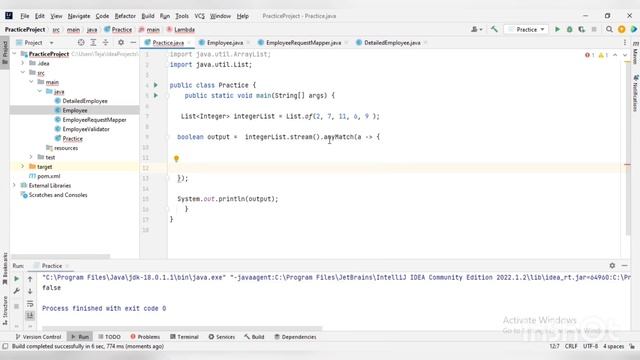The height and width of the screenshot is (360, 640).
Task: Toggle Bookmarks tool window sidebar button
Action: pos(5,269)
